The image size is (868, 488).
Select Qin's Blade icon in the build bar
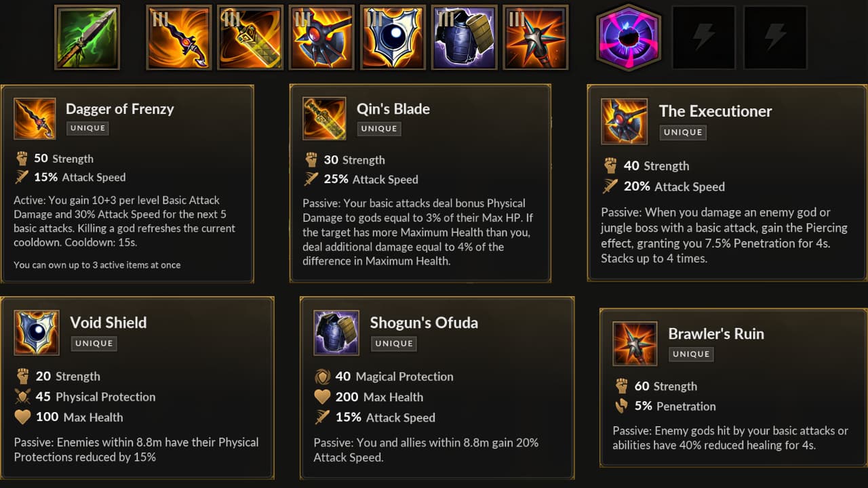pyautogui.click(x=250, y=37)
